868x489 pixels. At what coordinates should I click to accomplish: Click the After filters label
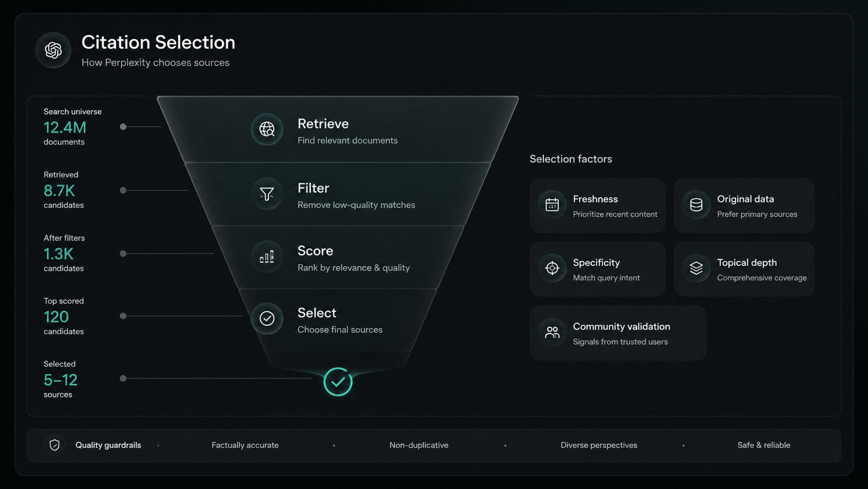[x=64, y=238]
